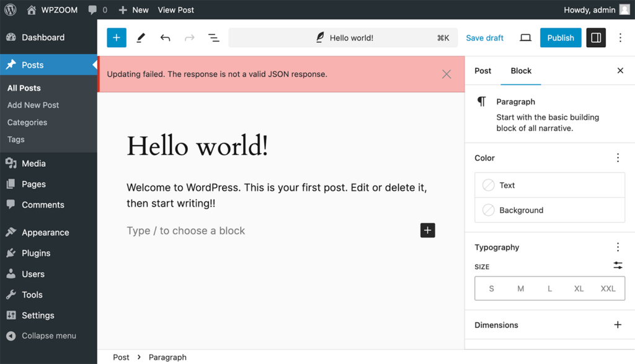Image resolution: width=635 pixels, height=364 pixels.
Task: Open the WordPress logo menu
Action: coord(10,10)
